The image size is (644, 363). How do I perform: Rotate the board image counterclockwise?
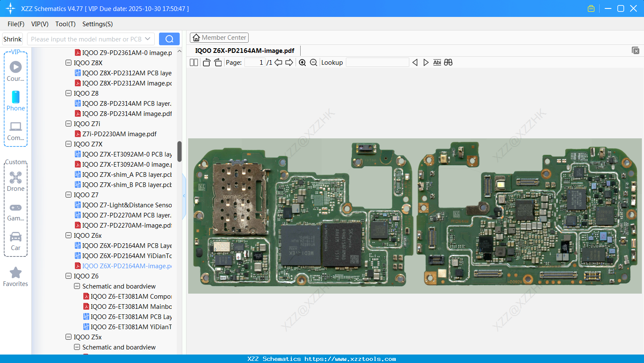coord(206,62)
